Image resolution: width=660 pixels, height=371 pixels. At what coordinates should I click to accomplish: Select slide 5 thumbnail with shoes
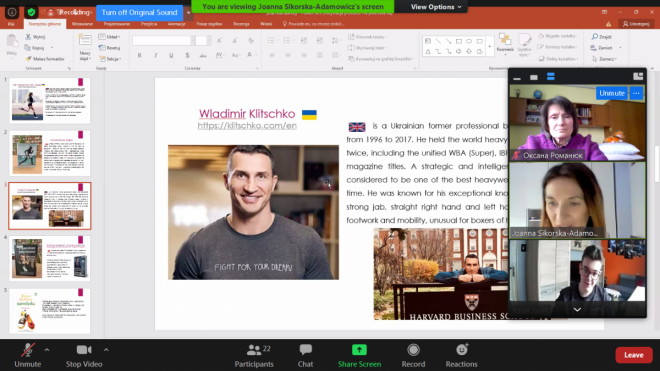point(50,311)
